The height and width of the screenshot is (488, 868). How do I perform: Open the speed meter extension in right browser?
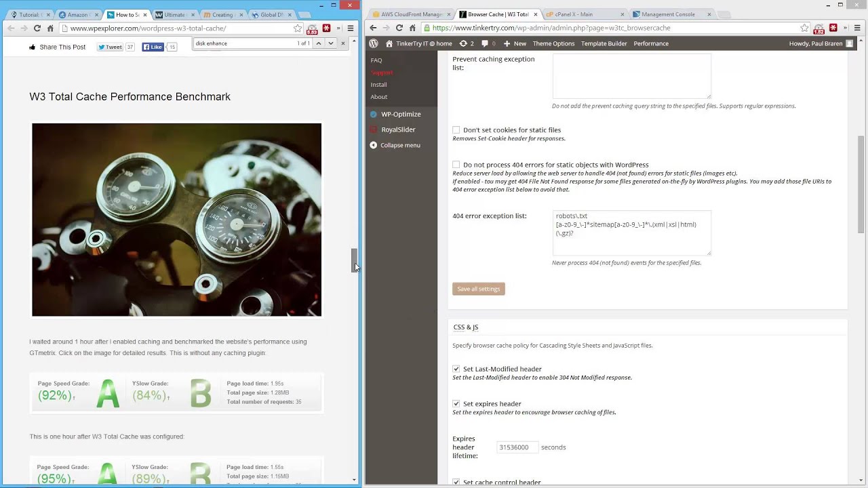(x=818, y=28)
